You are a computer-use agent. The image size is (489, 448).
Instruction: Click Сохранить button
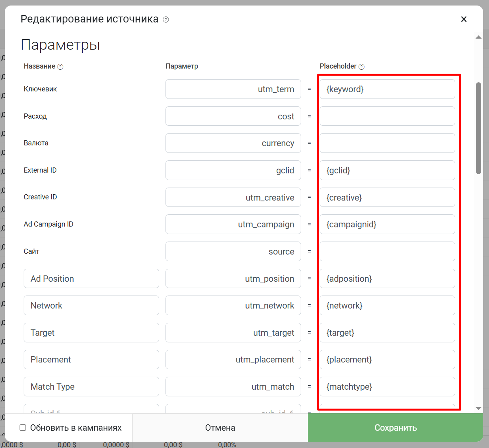tap(395, 428)
